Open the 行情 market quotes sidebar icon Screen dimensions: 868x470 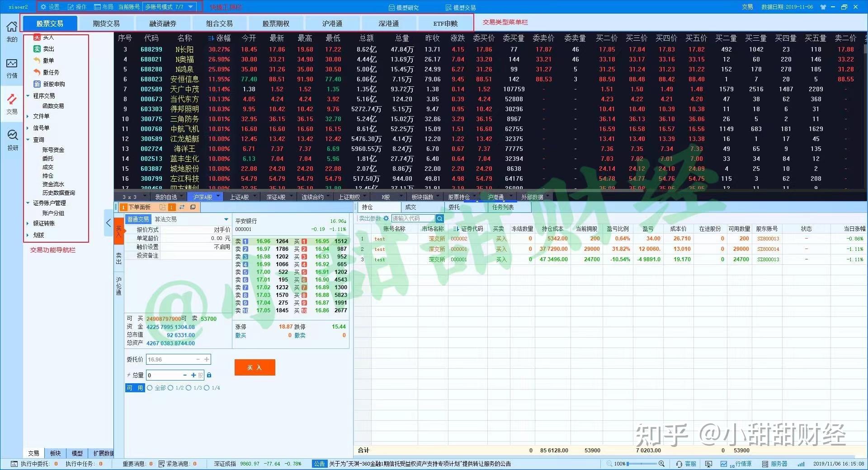[x=12, y=63]
